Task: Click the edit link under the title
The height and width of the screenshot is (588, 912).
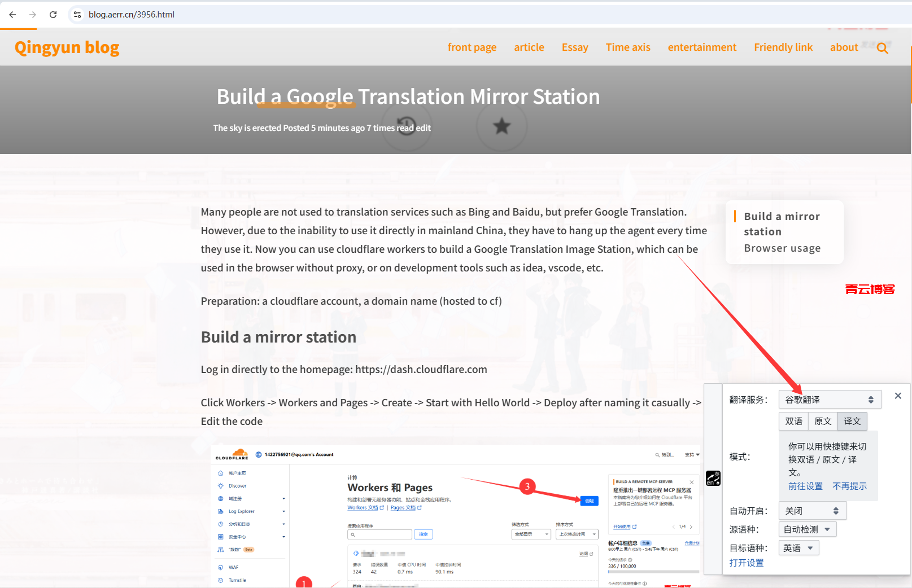Action: coord(423,128)
